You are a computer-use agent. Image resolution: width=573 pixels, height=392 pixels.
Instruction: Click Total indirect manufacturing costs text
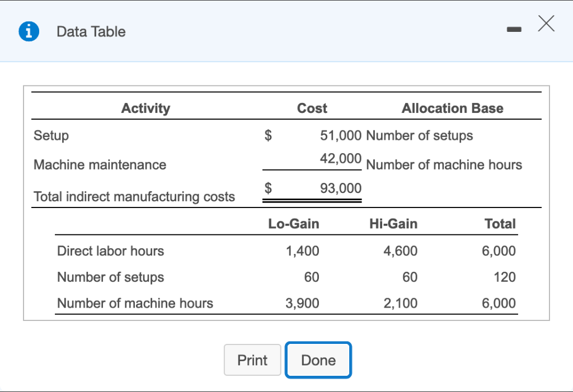134,196
